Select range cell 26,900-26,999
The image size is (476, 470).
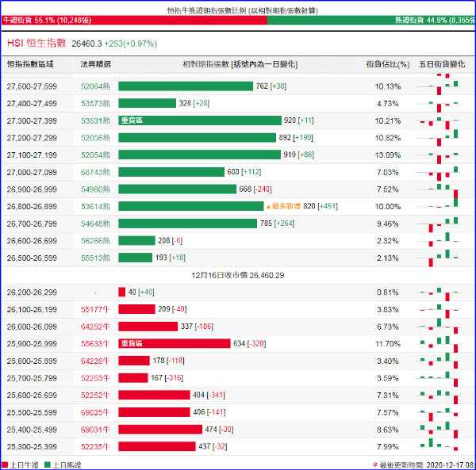pos(32,189)
